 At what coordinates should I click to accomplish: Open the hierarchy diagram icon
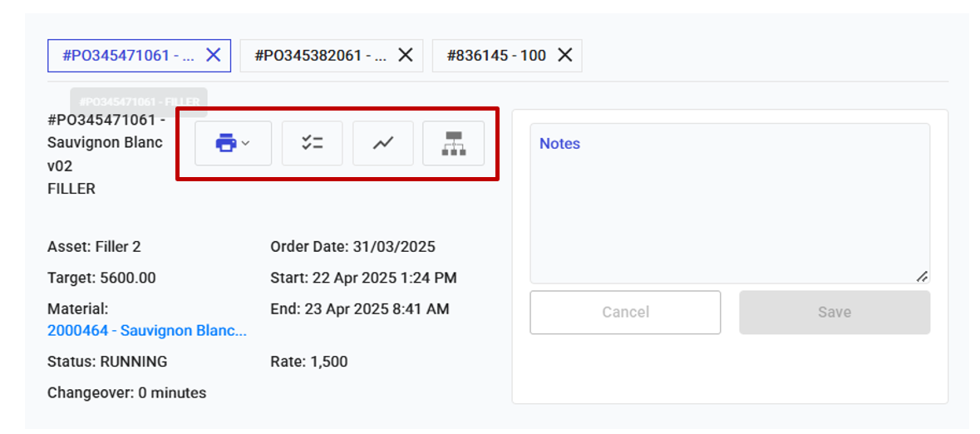tap(453, 143)
